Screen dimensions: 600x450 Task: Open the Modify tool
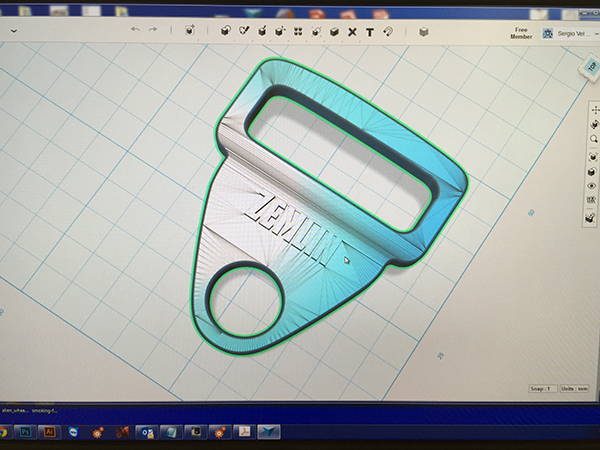coord(280,31)
